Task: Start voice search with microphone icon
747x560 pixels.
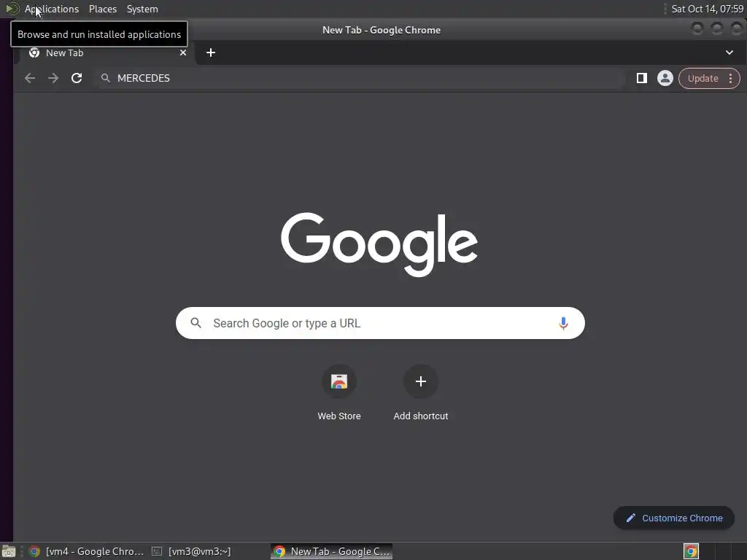Action: coord(563,323)
